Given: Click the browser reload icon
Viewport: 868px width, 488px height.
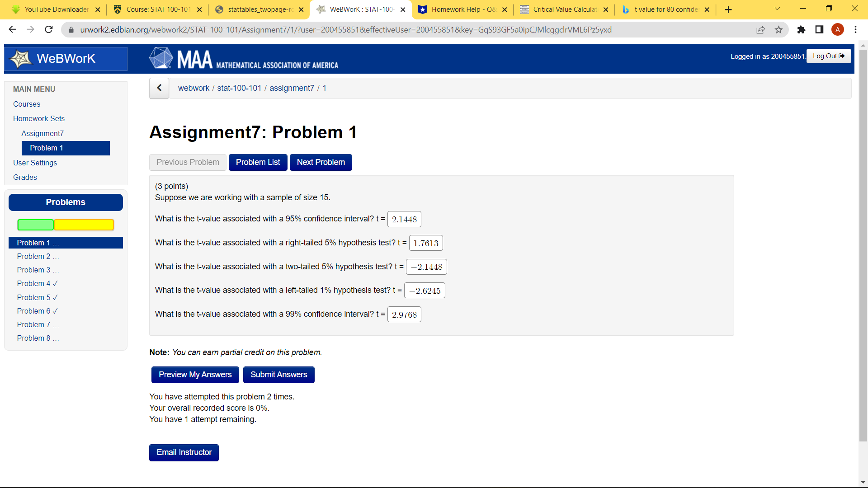Looking at the screenshot, I should (x=49, y=30).
